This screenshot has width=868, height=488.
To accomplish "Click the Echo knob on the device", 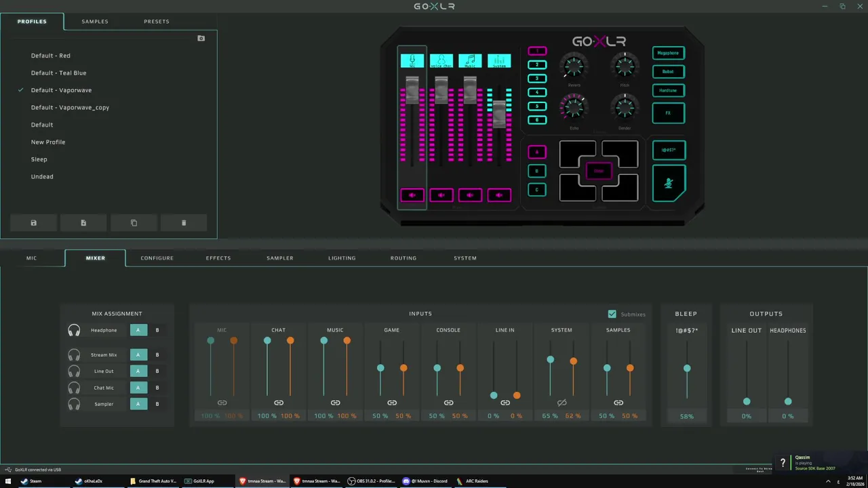I will point(574,107).
